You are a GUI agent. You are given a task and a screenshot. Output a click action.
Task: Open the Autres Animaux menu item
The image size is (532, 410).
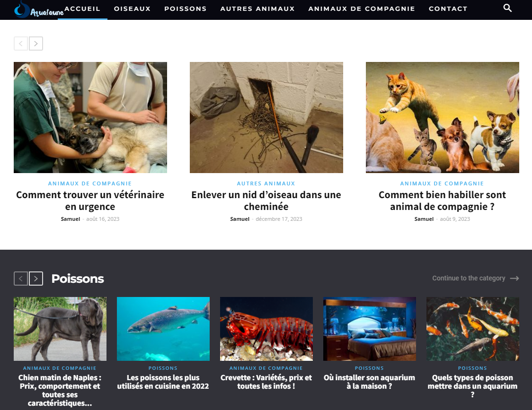pos(257,9)
